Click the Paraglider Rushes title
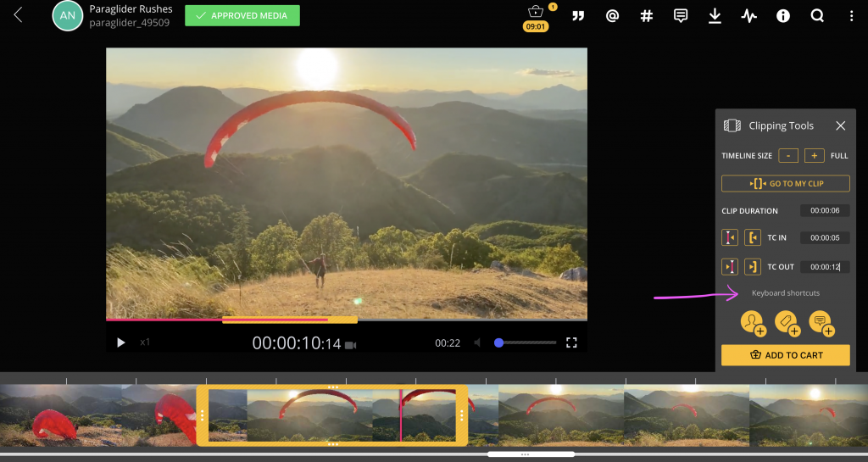 click(131, 8)
